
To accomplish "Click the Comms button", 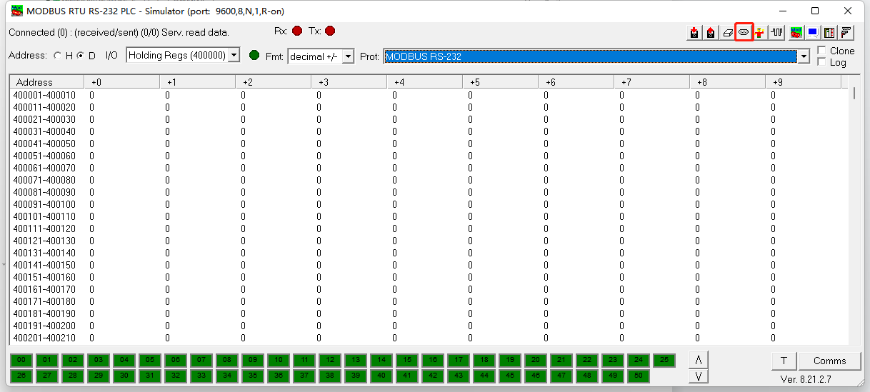I will click(x=829, y=360).
